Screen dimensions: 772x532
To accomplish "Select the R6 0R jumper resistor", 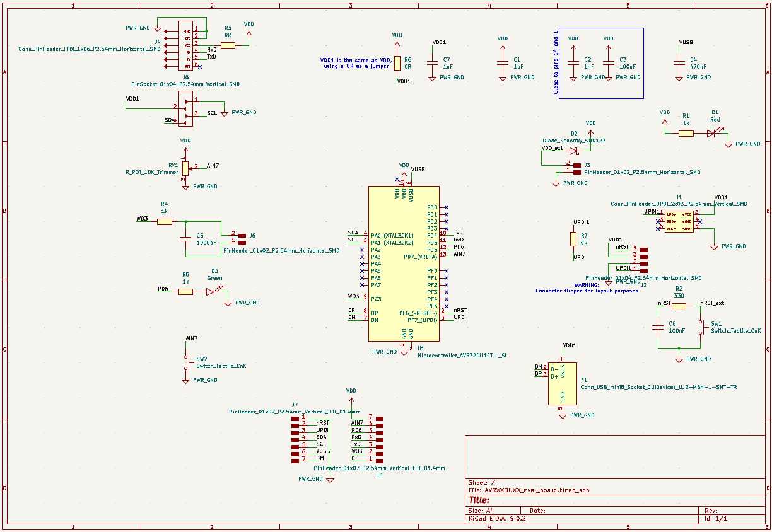I will coord(397,63).
